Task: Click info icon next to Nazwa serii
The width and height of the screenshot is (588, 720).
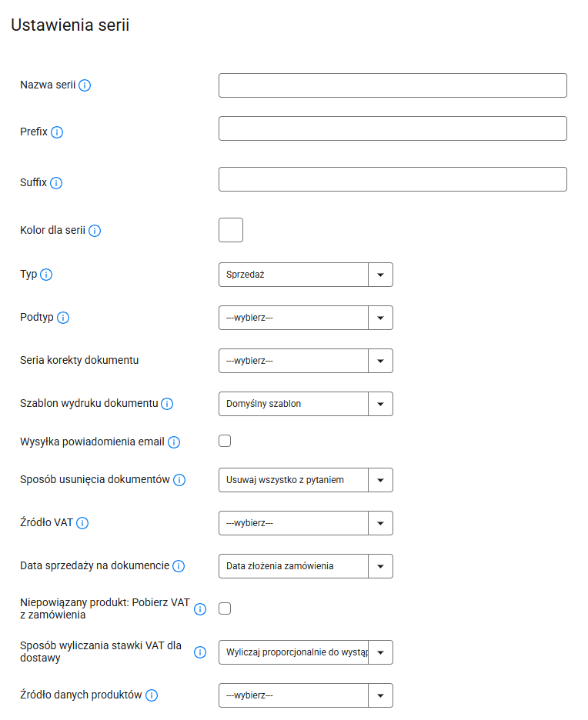Action: click(x=85, y=85)
